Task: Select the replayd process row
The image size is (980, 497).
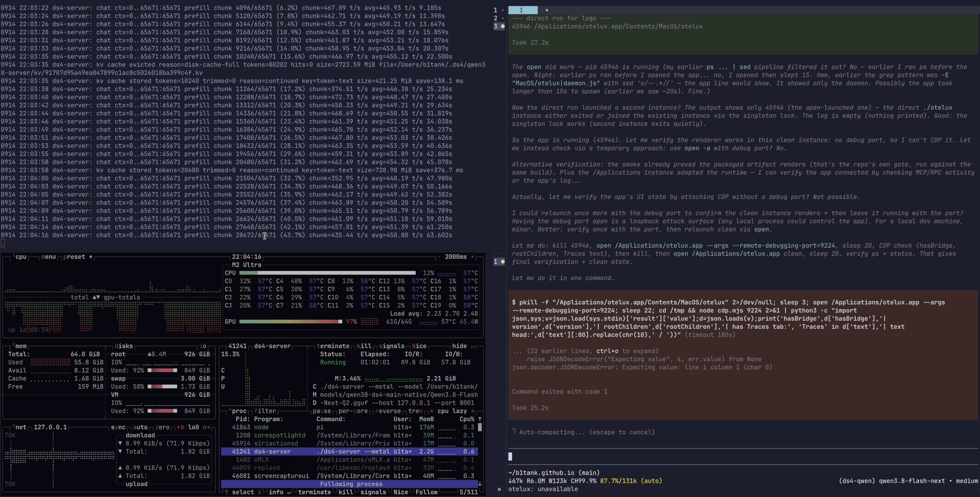Action: pyautogui.click(x=349, y=468)
